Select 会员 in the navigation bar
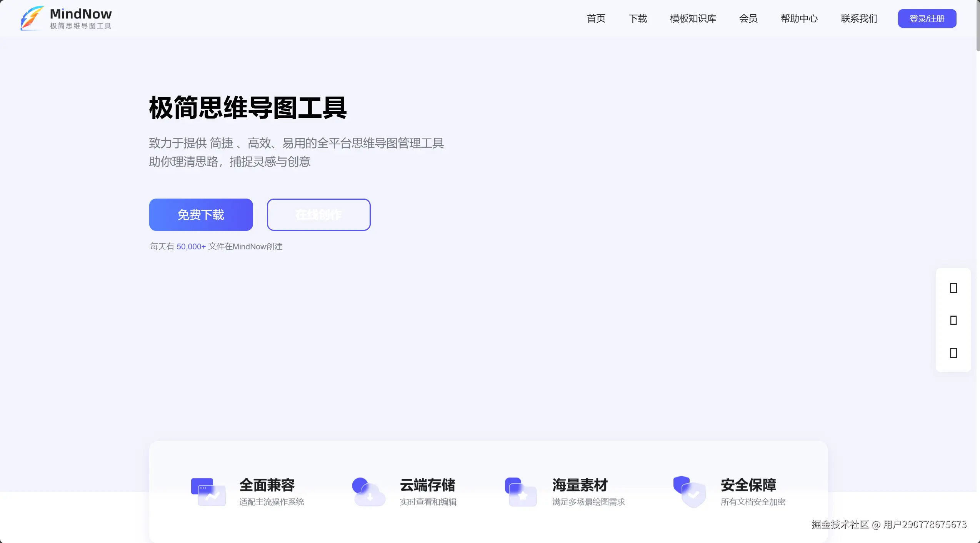The width and height of the screenshot is (980, 543). click(x=748, y=18)
